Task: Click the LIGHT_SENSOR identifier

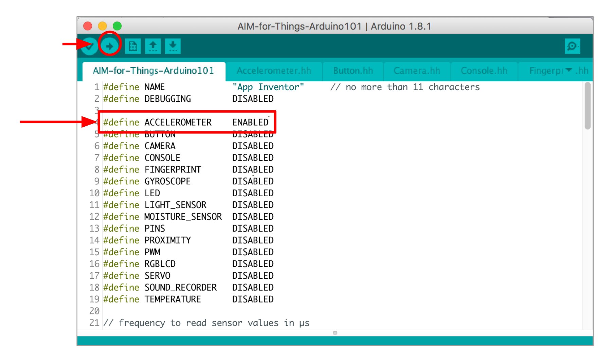Action: click(176, 205)
